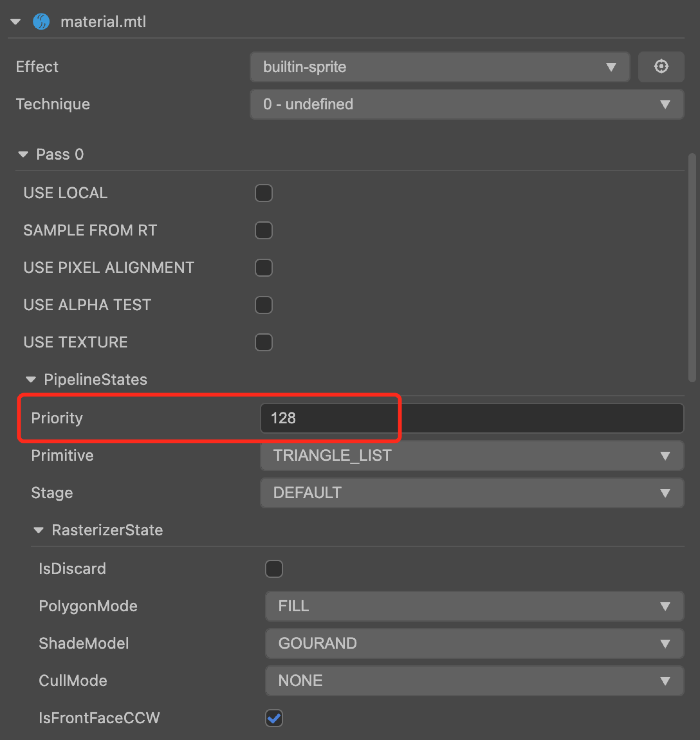
Task: Open the Effect builtin-sprite dropdown
Action: (x=439, y=67)
